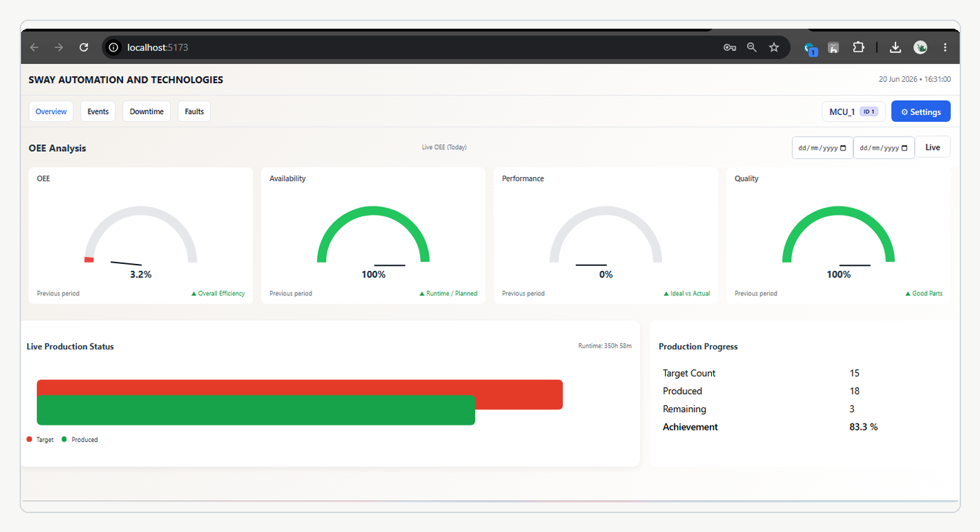Click the Good Parts trend label

point(924,293)
